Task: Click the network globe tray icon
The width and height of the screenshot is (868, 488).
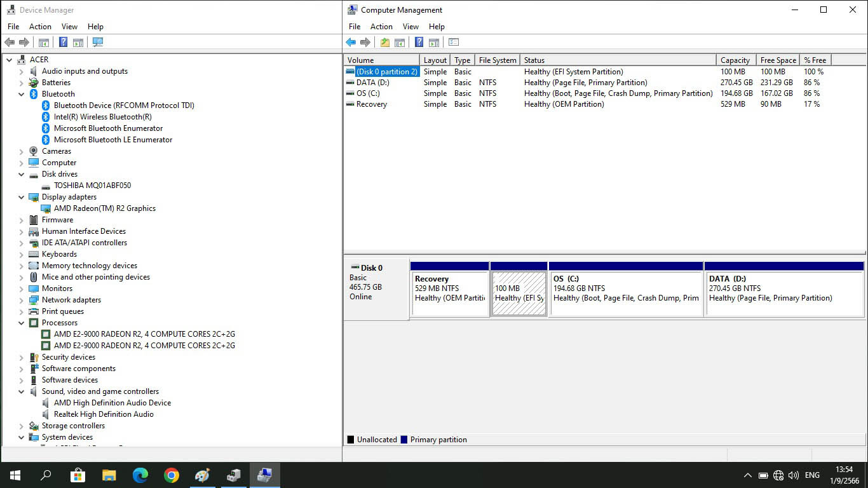Action: tap(778, 475)
